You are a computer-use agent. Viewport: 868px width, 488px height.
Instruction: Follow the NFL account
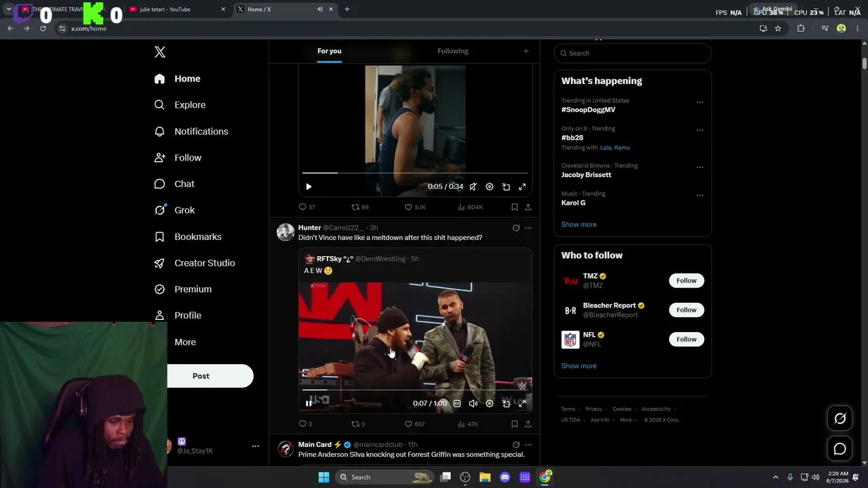[x=686, y=339]
